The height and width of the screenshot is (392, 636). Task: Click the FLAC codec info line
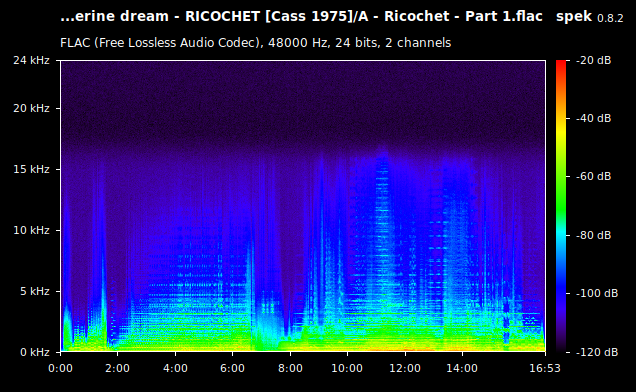(x=256, y=43)
